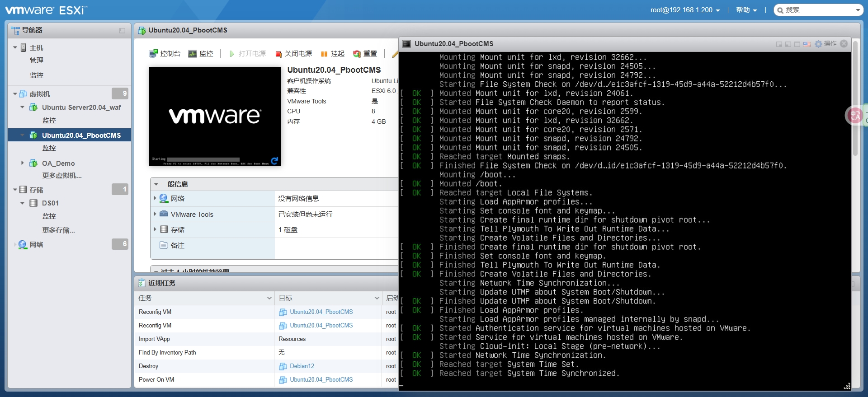868x397 pixels.
Task: Open the 任务 column header dropdown
Action: pos(269,298)
